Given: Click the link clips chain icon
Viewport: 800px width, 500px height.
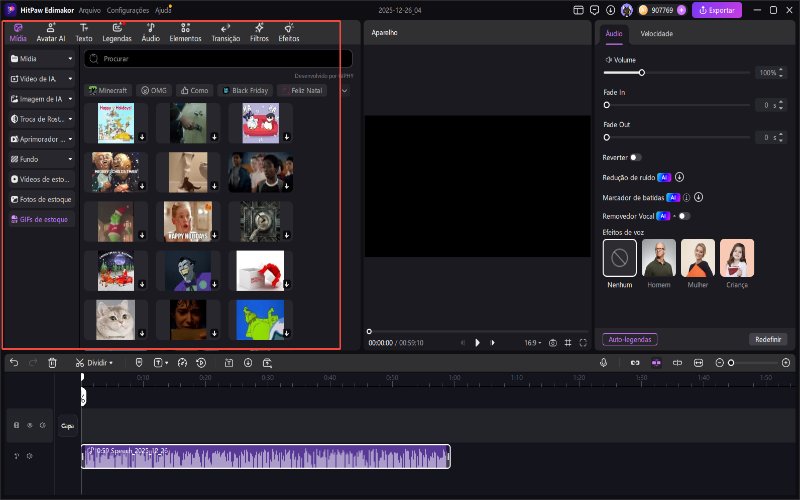Looking at the screenshot, I should (x=635, y=363).
